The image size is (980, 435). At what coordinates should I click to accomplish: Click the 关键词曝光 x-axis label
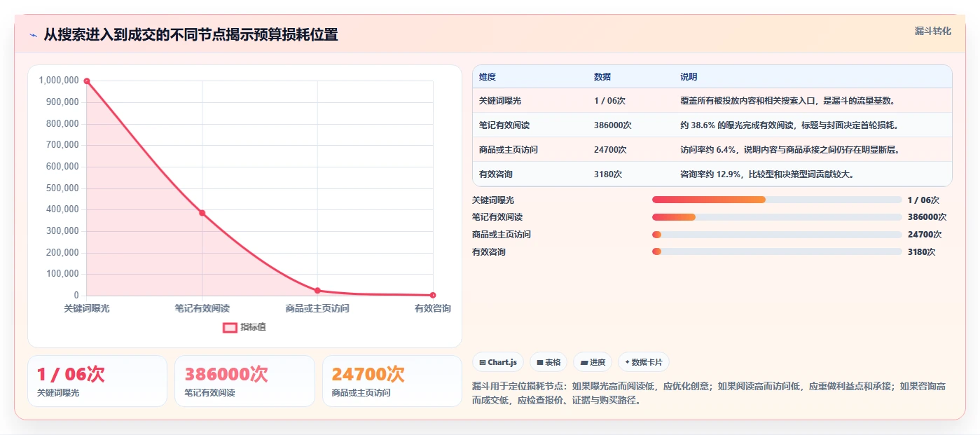87,308
